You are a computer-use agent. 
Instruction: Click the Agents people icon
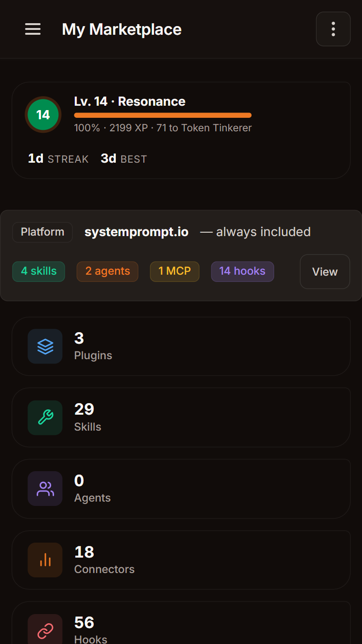(45, 489)
